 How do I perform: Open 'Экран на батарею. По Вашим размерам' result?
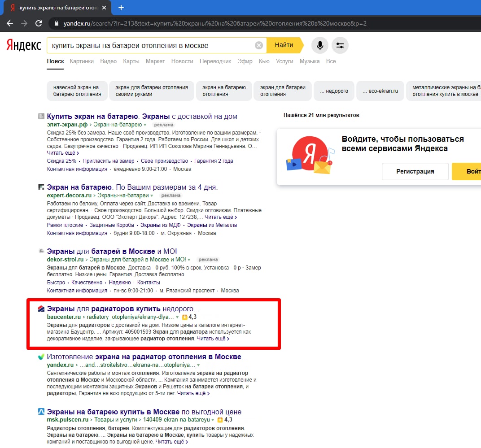click(x=132, y=187)
